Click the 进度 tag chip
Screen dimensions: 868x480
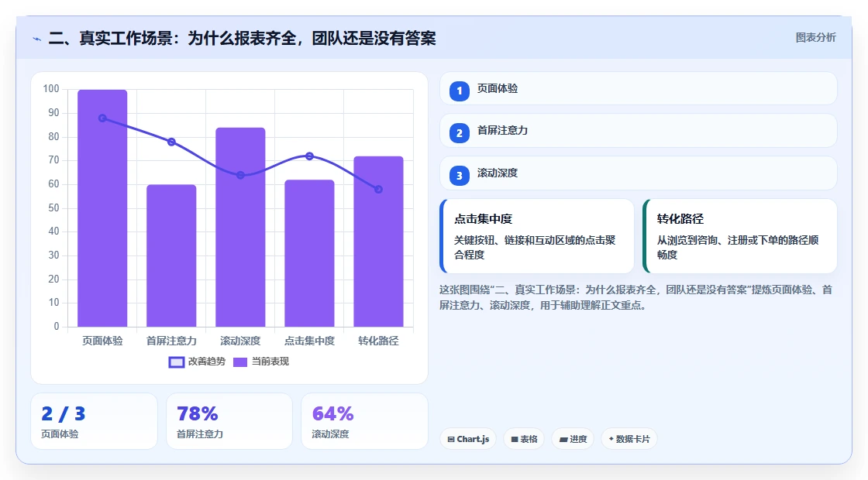coord(573,439)
